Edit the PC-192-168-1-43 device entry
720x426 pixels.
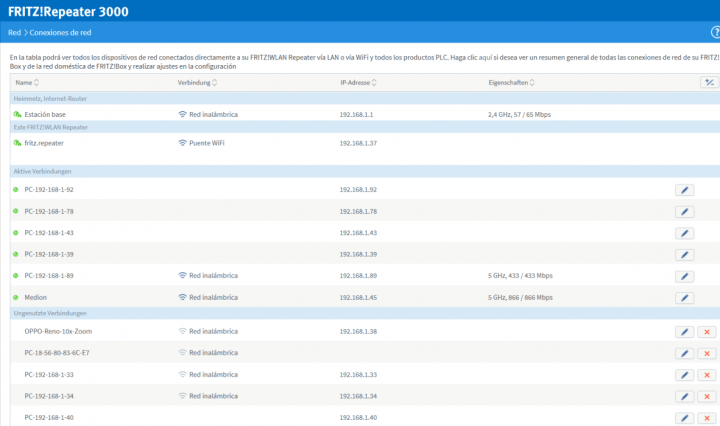coord(684,233)
